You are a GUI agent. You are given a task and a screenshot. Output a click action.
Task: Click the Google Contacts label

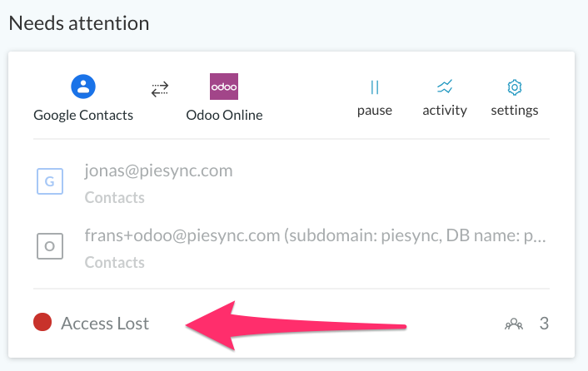click(83, 116)
